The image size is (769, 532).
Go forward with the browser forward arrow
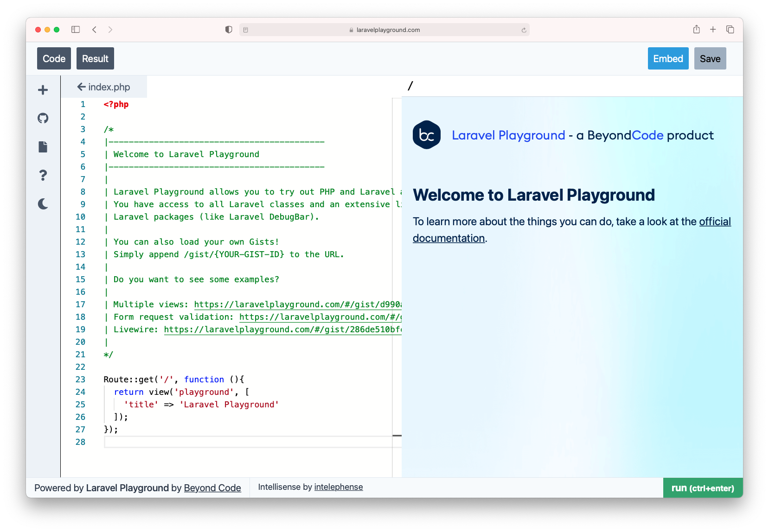pos(110,30)
